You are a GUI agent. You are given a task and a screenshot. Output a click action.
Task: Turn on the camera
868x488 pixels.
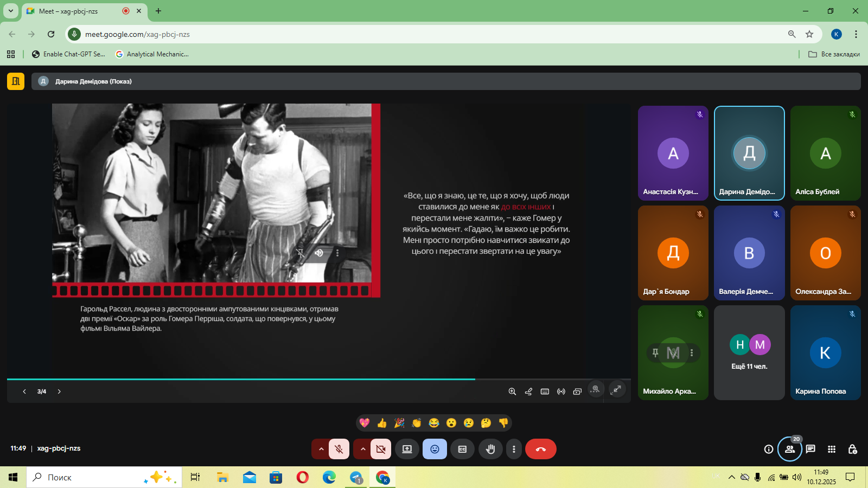coord(381,449)
